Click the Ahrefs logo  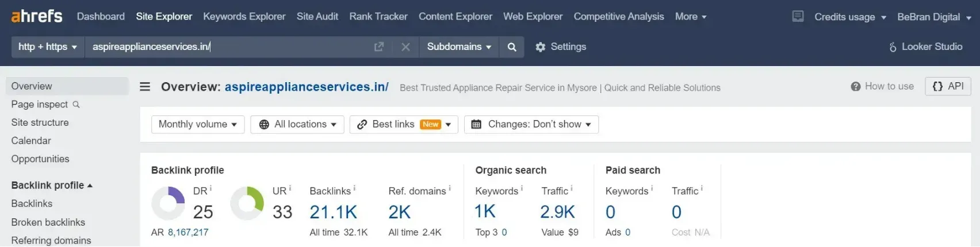(37, 16)
